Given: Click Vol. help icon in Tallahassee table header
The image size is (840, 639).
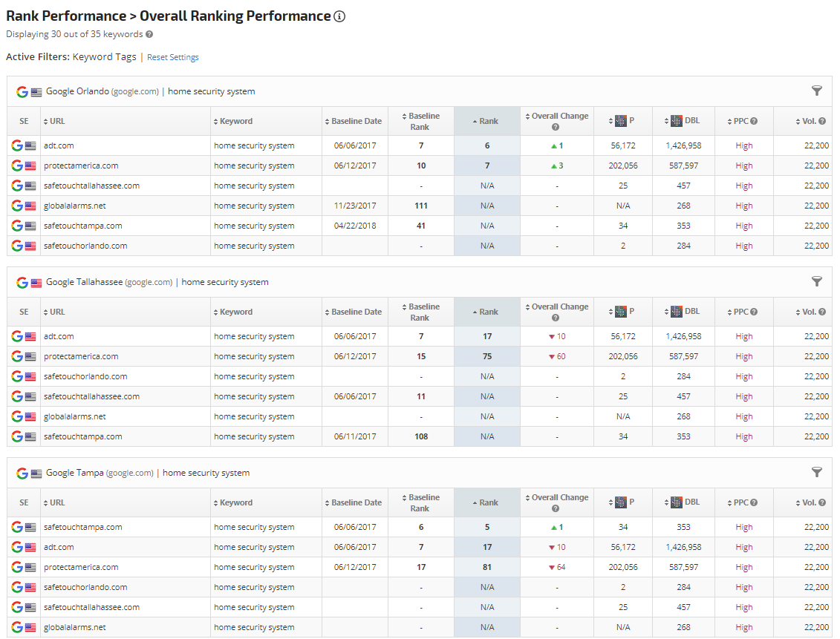Looking at the screenshot, I should pyautogui.click(x=822, y=312).
